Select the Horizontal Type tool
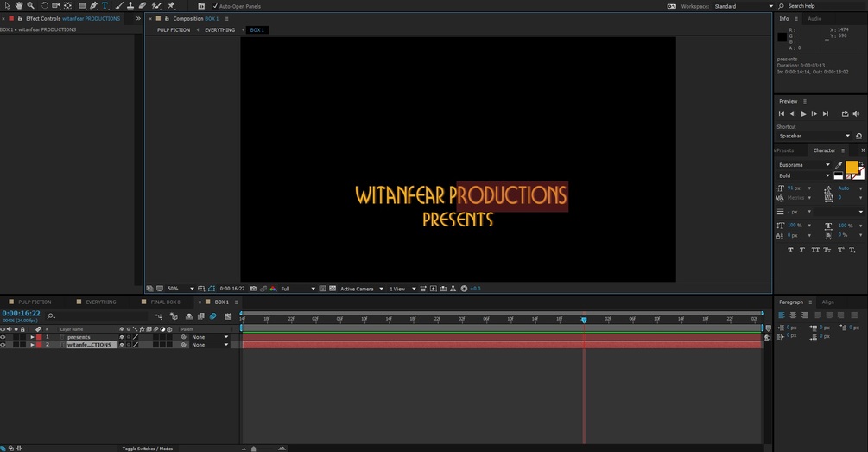 [105, 5]
